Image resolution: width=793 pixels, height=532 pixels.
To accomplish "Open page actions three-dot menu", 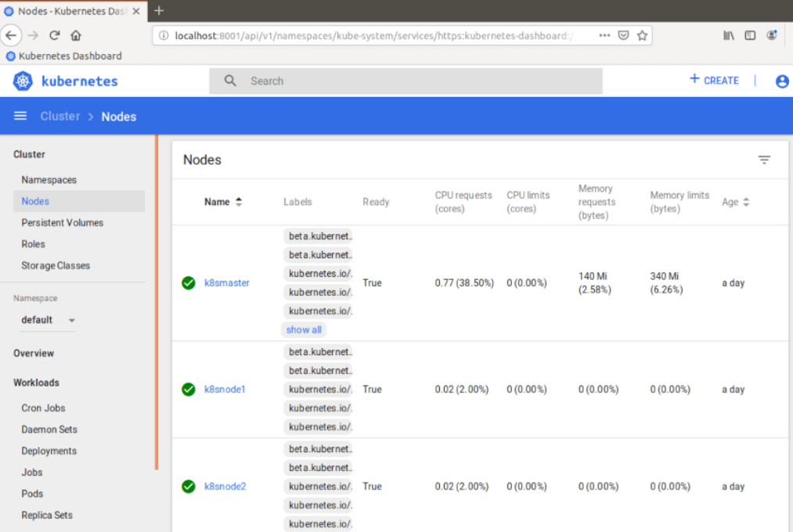I will [x=604, y=35].
